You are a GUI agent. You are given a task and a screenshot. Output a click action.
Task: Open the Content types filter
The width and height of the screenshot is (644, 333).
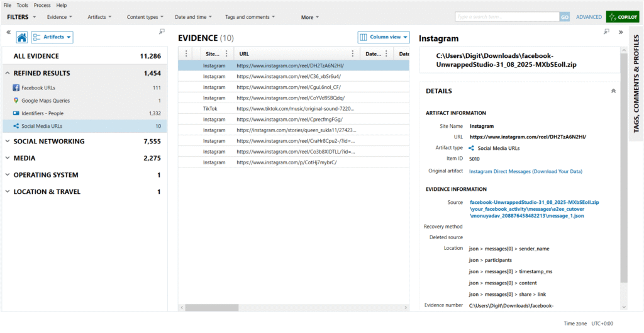click(x=145, y=17)
